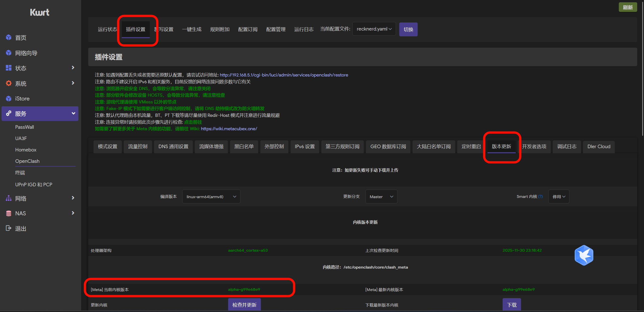The width and height of the screenshot is (644, 312).
Task: Click the Network topology icon in sidebar
Action: [x=9, y=198]
